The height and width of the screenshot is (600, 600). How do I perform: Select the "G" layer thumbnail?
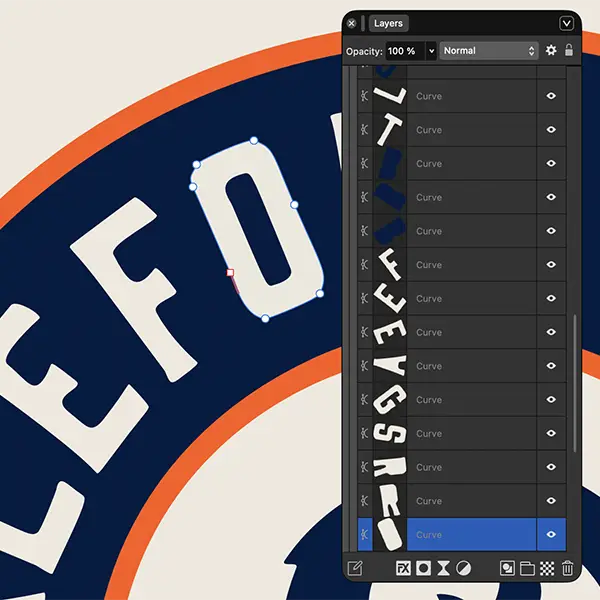coord(390,399)
